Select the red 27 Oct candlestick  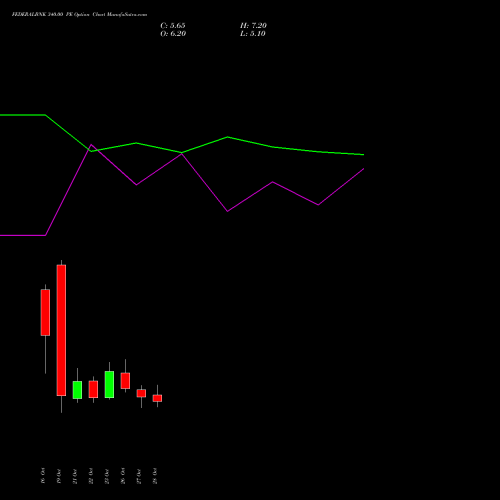pyautogui.click(x=141, y=393)
